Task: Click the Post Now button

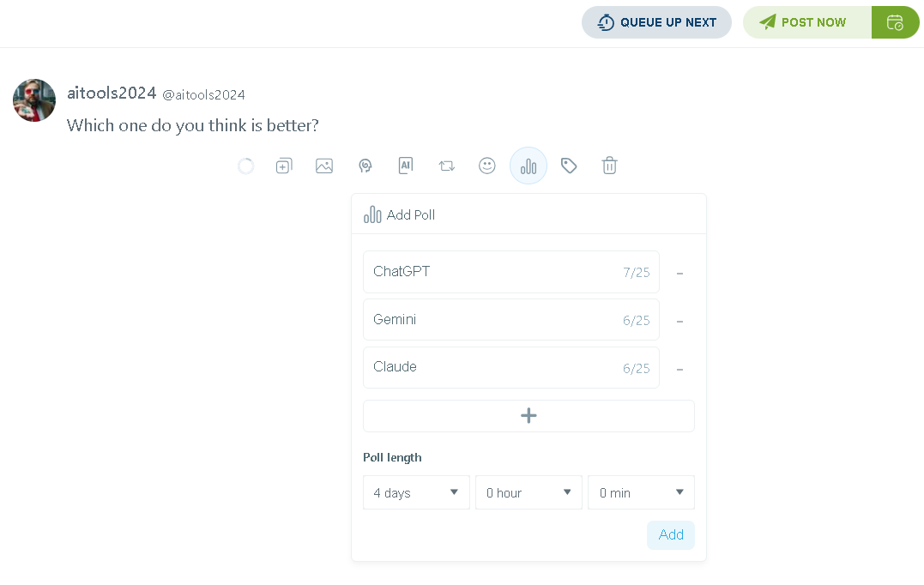Action: click(x=807, y=22)
